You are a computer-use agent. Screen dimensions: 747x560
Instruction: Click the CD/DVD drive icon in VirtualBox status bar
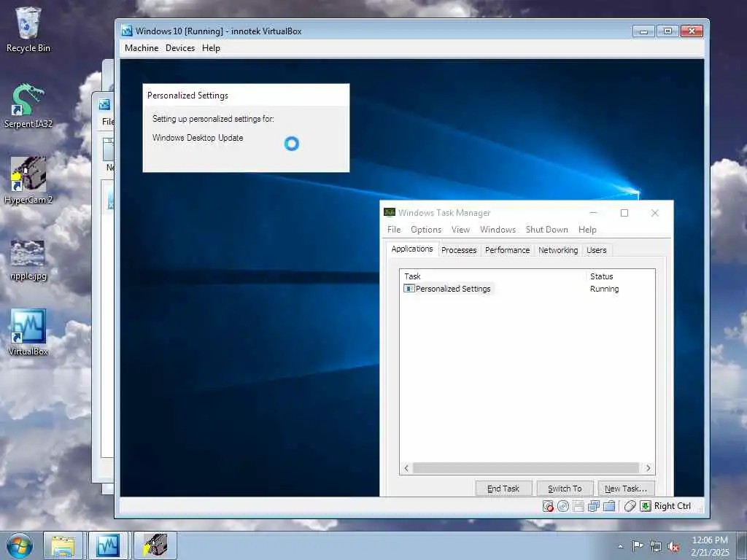(563, 506)
